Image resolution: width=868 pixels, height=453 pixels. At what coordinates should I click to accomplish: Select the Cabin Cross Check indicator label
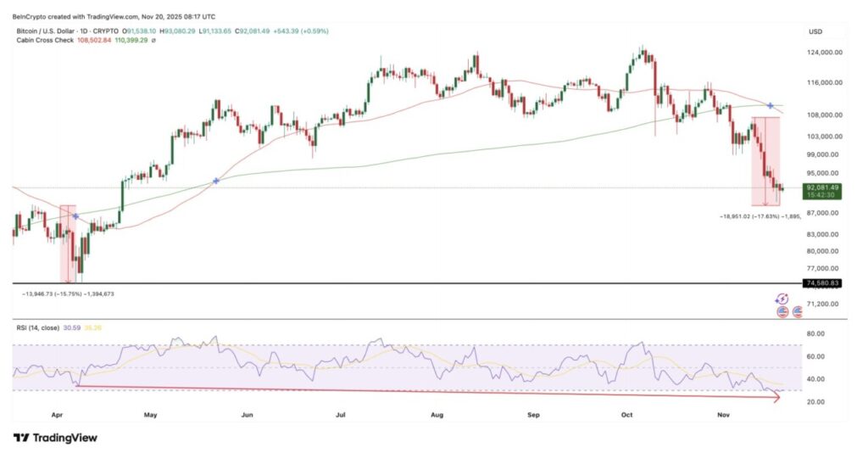[45, 40]
